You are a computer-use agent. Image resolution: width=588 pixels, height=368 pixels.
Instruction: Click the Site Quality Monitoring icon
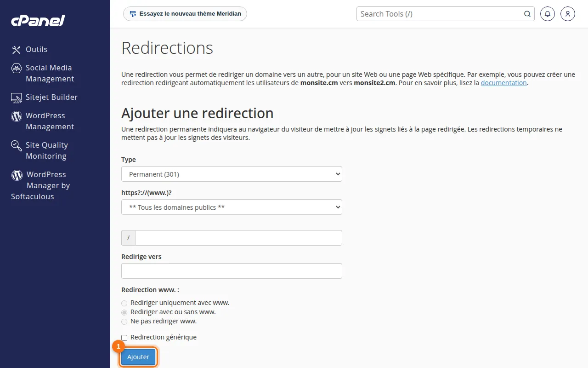[x=17, y=146]
